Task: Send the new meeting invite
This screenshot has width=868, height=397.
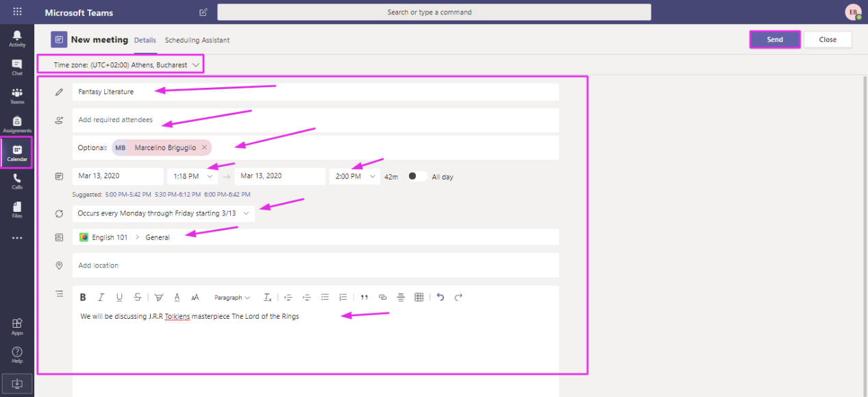Action: [x=775, y=40]
